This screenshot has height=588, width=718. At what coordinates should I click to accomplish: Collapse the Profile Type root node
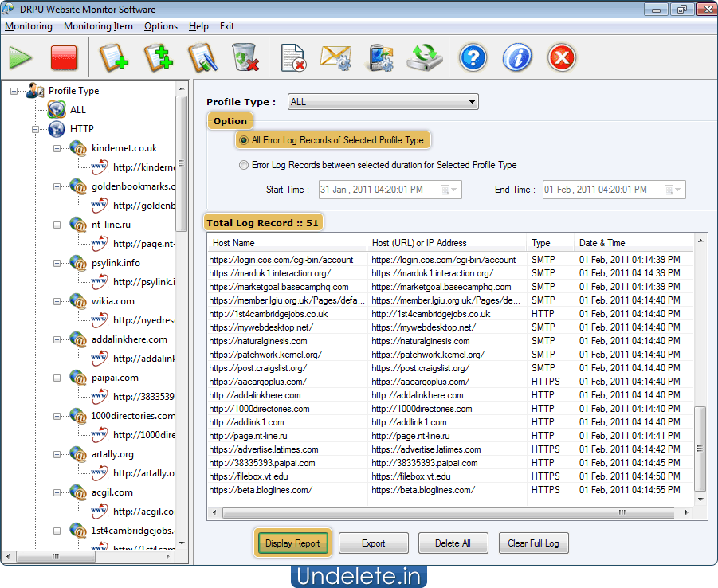point(14,91)
